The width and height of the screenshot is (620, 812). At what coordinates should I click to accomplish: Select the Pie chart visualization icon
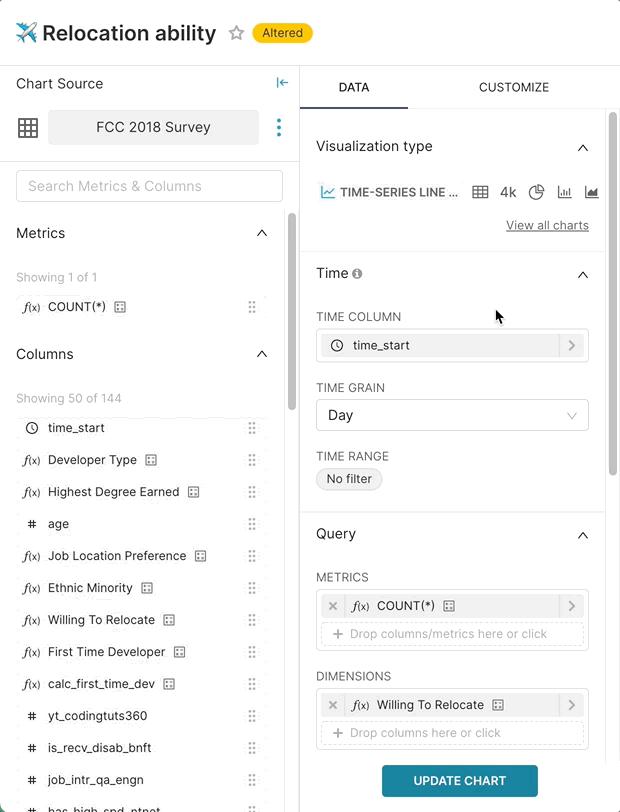[x=536, y=192]
